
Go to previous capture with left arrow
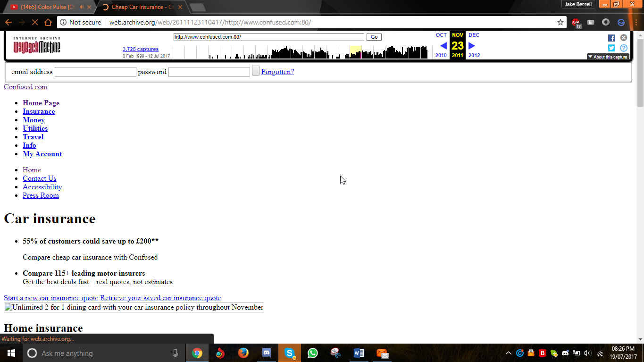[443, 46]
